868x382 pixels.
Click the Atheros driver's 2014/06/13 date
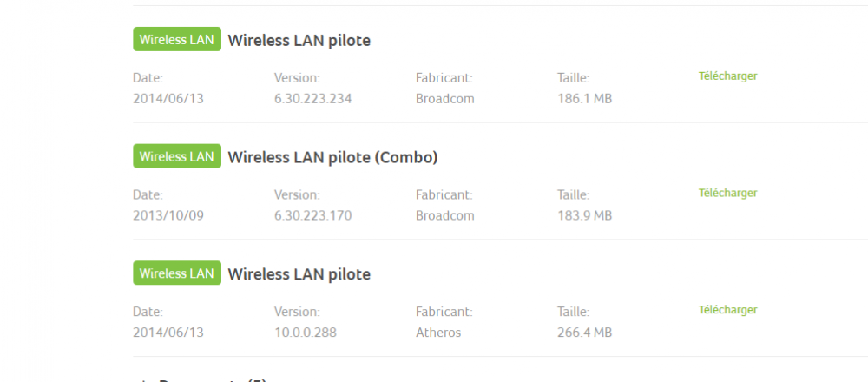[168, 333]
